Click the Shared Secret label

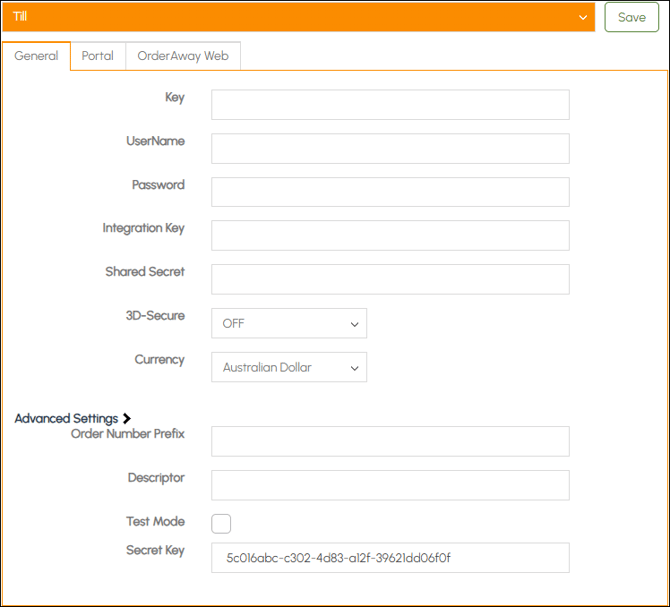pyautogui.click(x=145, y=272)
